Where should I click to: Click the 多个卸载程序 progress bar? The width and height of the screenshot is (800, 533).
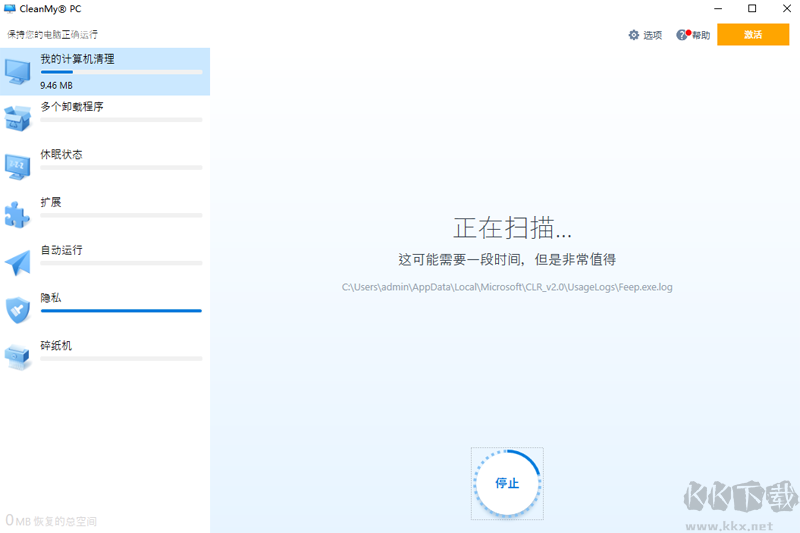[x=121, y=120]
